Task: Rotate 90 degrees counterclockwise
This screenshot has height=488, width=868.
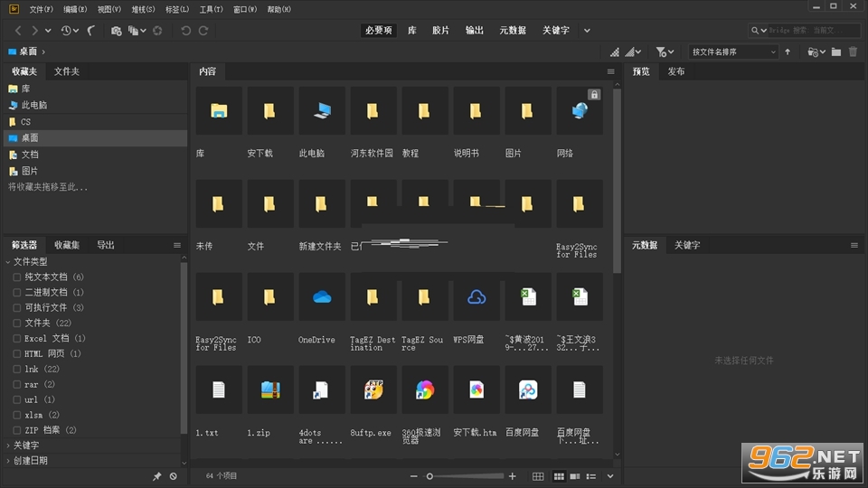Action: click(x=186, y=31)
